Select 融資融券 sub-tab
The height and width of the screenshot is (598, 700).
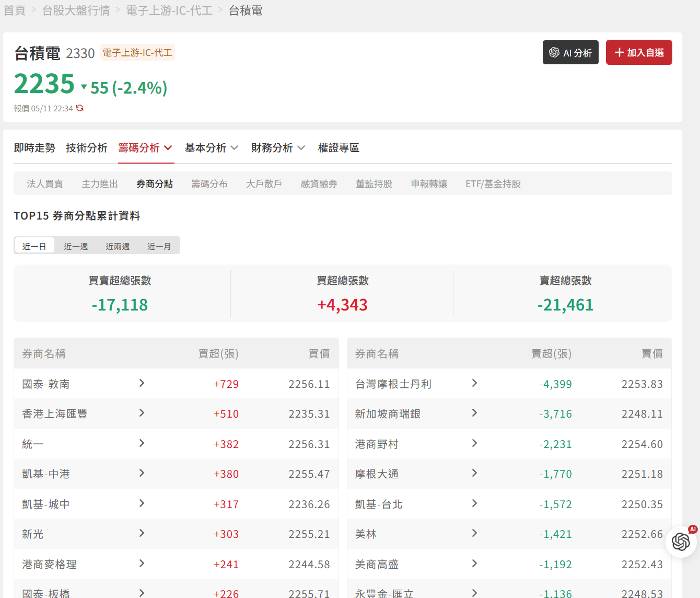[319, 184]
